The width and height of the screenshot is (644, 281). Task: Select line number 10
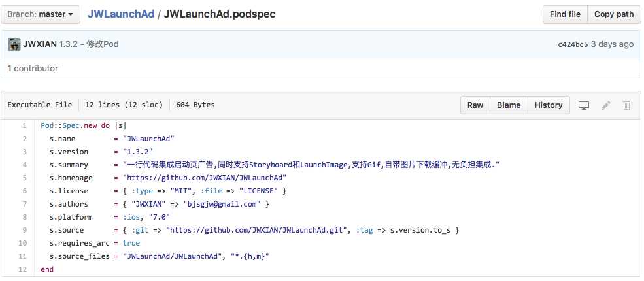23,243
